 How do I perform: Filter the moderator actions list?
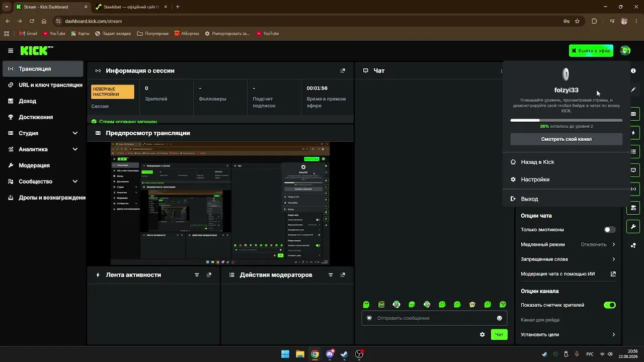tap(331, 275)
